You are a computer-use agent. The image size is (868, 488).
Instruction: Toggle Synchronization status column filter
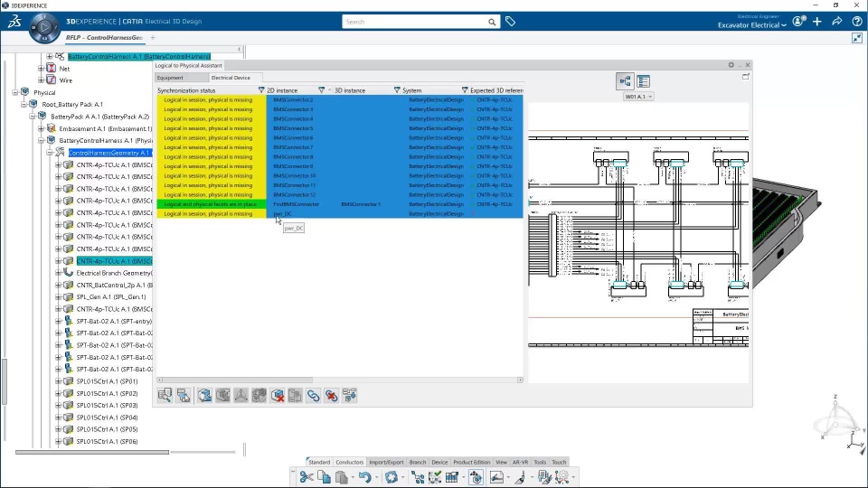point(261,90)
